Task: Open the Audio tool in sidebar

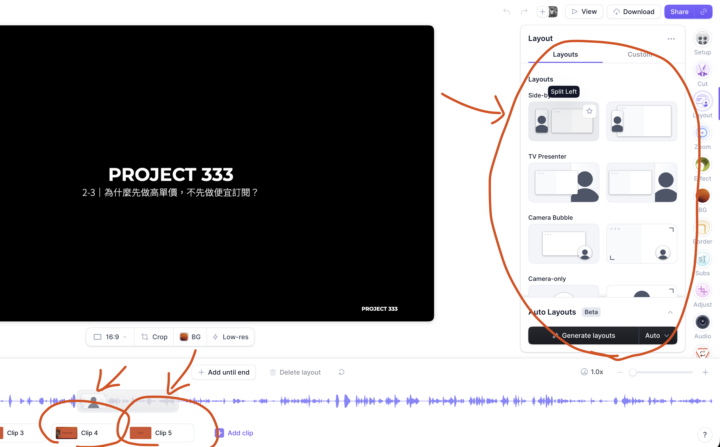Action: (x=702, y=323)
